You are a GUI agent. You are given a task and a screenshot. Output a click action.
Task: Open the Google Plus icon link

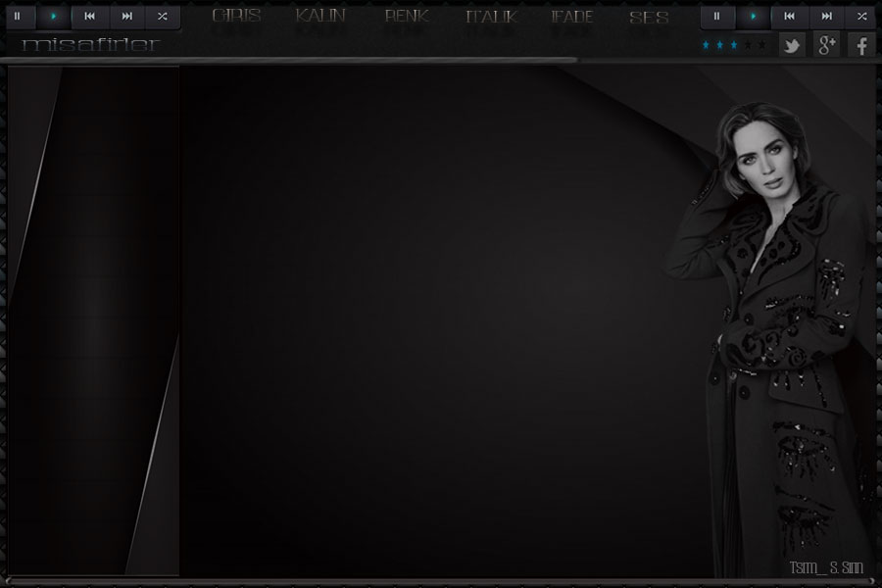coord(826,45)
